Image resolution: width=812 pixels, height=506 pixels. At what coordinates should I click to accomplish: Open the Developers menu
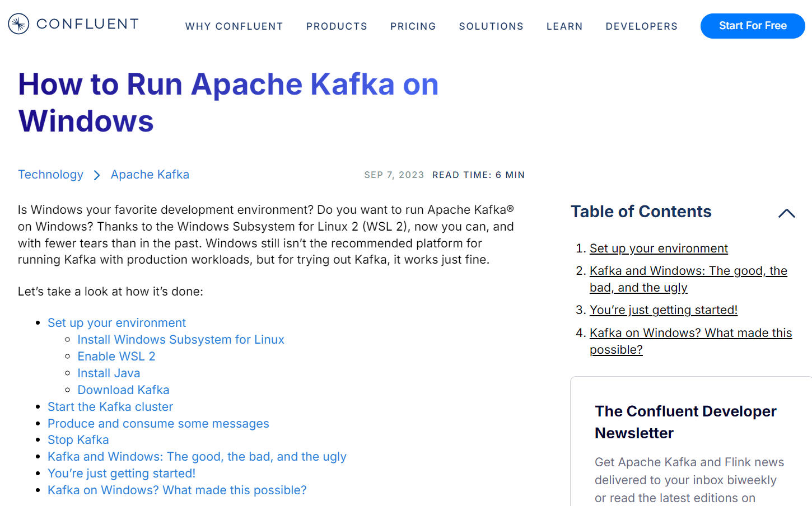642,26
